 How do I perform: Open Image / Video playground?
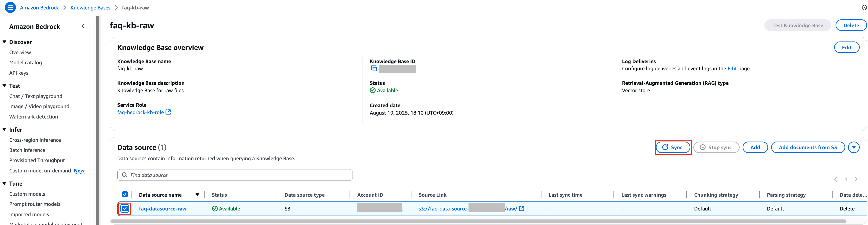(39, 106)
